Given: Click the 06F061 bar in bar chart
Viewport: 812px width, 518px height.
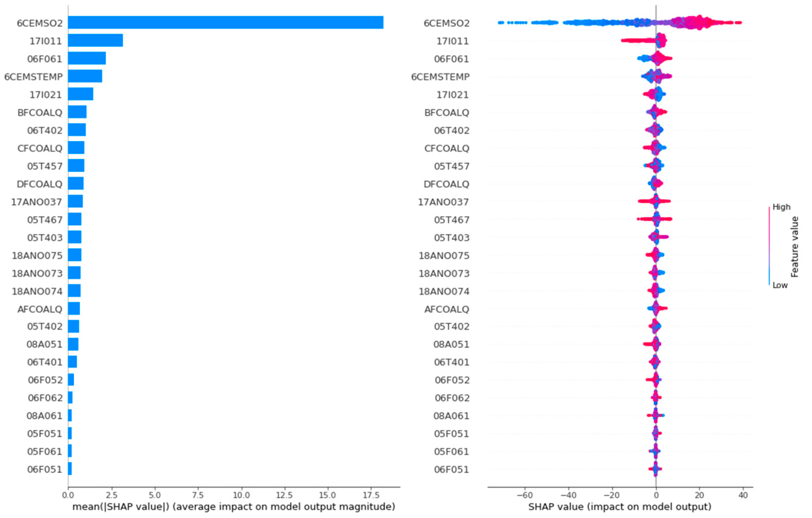Looking at the screenshot, I should (x=87, y=58).
